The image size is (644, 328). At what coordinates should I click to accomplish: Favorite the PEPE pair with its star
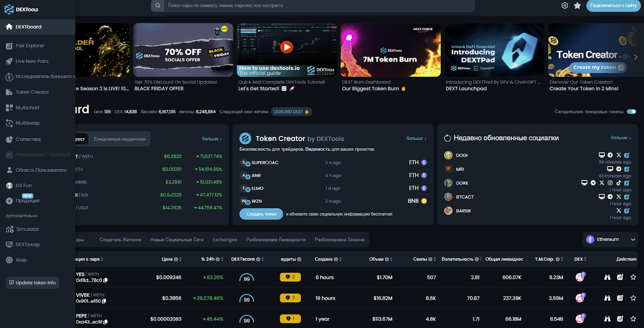(x=633, y=319)
